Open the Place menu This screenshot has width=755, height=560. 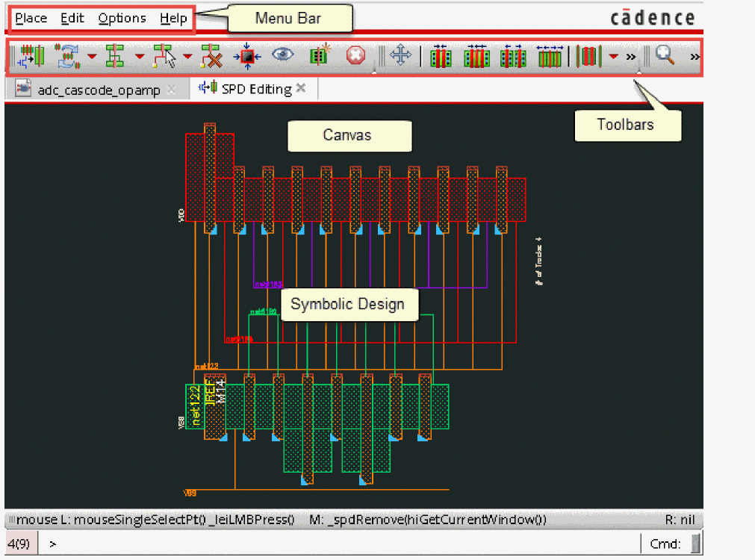point(31,18)
